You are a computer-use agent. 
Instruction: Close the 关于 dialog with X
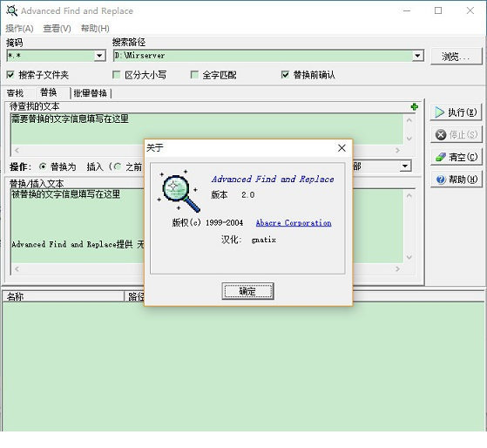(342, 148)
